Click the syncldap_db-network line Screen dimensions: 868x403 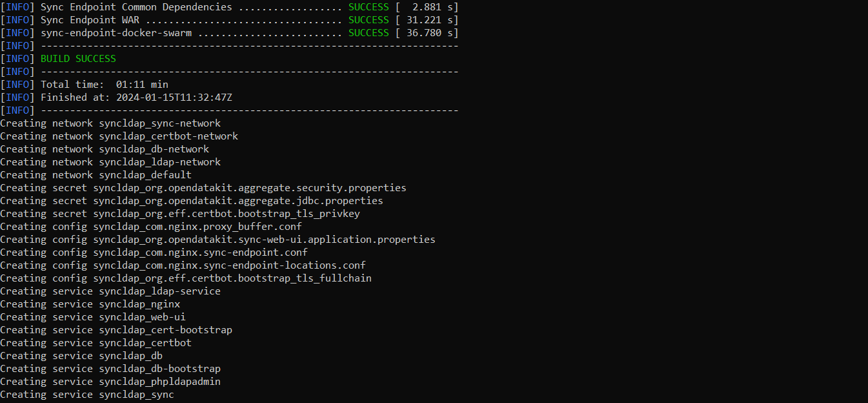(x=105, y=149)
